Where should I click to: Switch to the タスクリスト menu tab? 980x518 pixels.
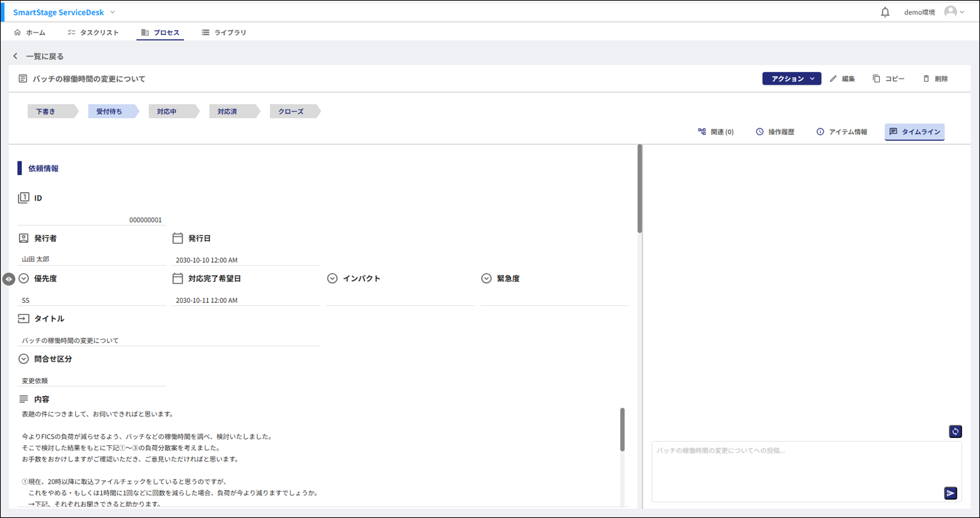[93, 33]
